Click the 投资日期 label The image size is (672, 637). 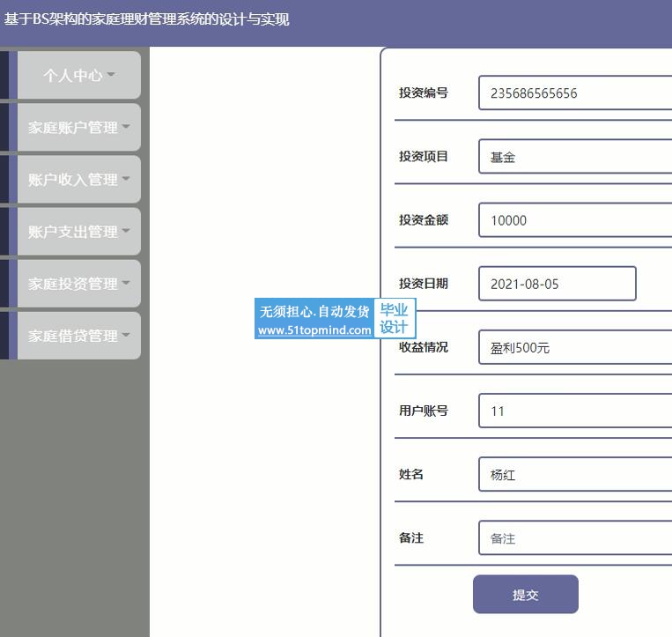pyautogui.click(x=424, y=284)
